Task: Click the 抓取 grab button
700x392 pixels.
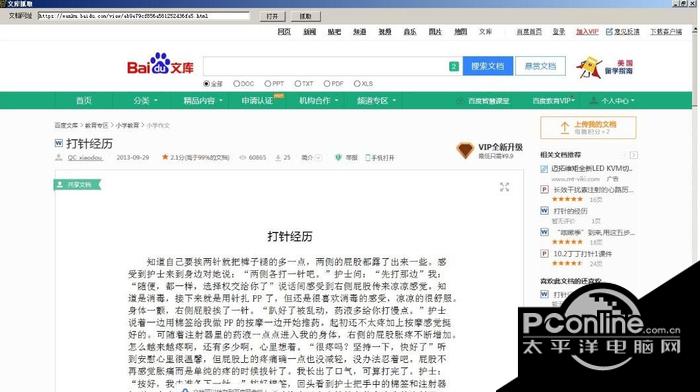Action: (305, 16)
